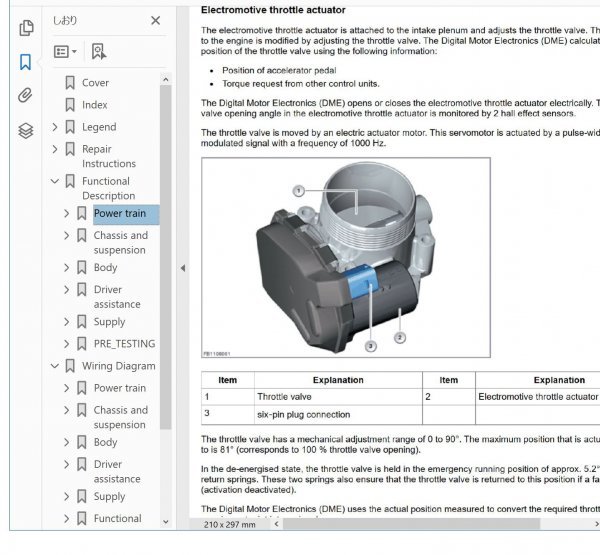Select Supply bookmark under Wiring Diagram
600x555 pixels.
click(109, 496)
